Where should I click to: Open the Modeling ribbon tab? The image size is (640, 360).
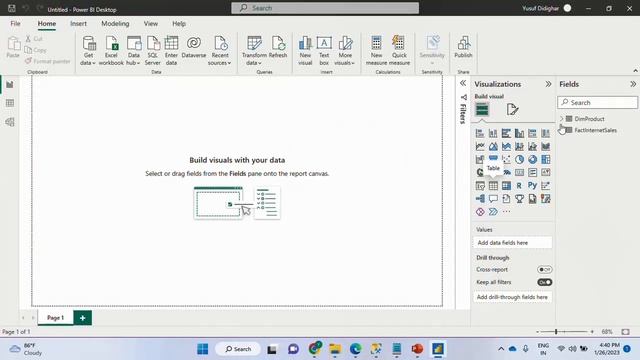pyautogui.click(x=115, y=24)
